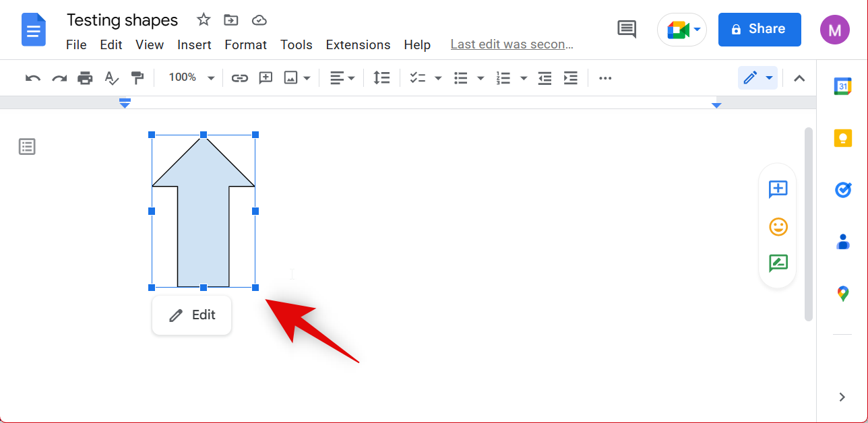The width and height of the screenshot is (868, 423).
Task: Open the 100% zoom dropdown
Action: 191,78
